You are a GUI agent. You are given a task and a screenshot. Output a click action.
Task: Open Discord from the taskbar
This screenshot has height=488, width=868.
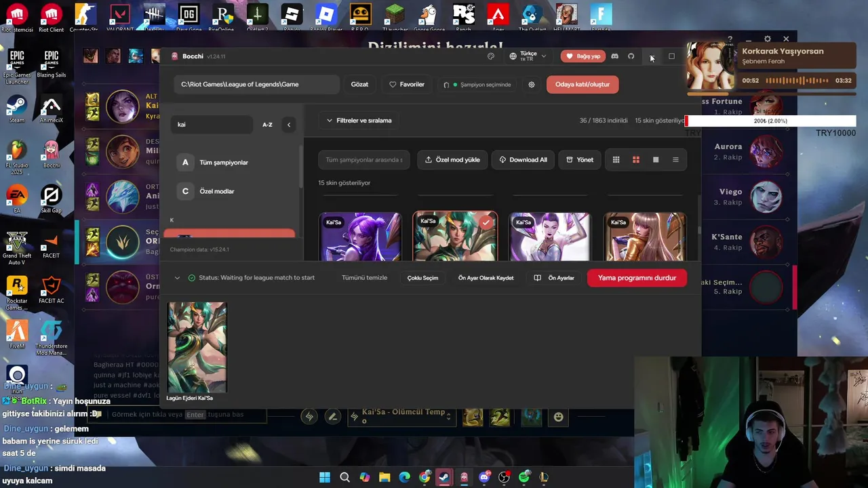coord(484,477)
